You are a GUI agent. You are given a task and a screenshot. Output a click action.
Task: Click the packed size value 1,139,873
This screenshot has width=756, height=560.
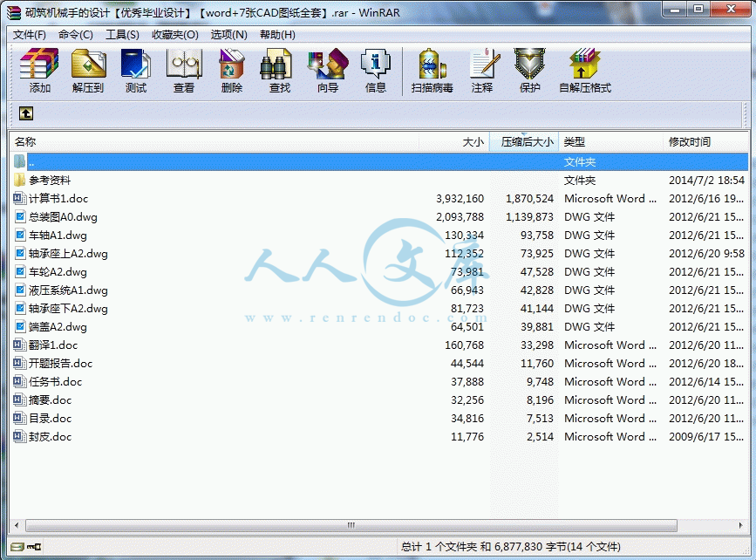point(529,216)
